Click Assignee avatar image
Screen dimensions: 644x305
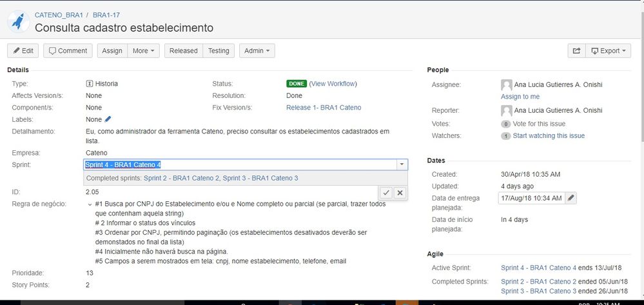(x=507, y=85)
